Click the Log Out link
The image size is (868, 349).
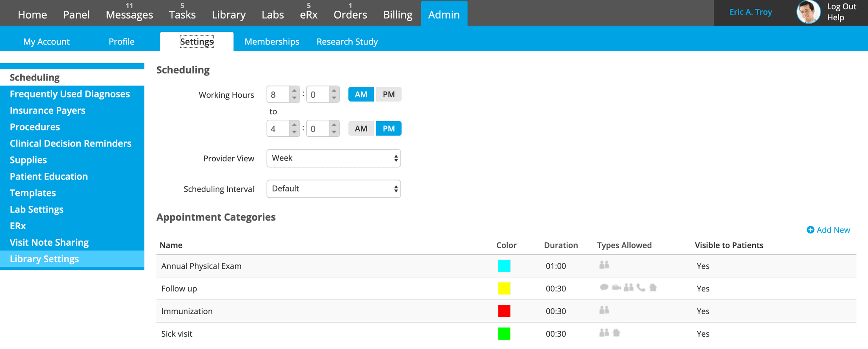[841, 7]
